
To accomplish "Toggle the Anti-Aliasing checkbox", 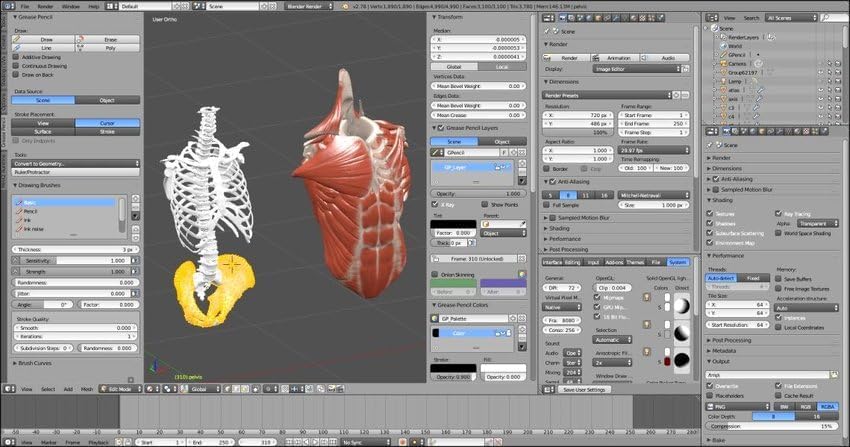I will click(553, 182).
